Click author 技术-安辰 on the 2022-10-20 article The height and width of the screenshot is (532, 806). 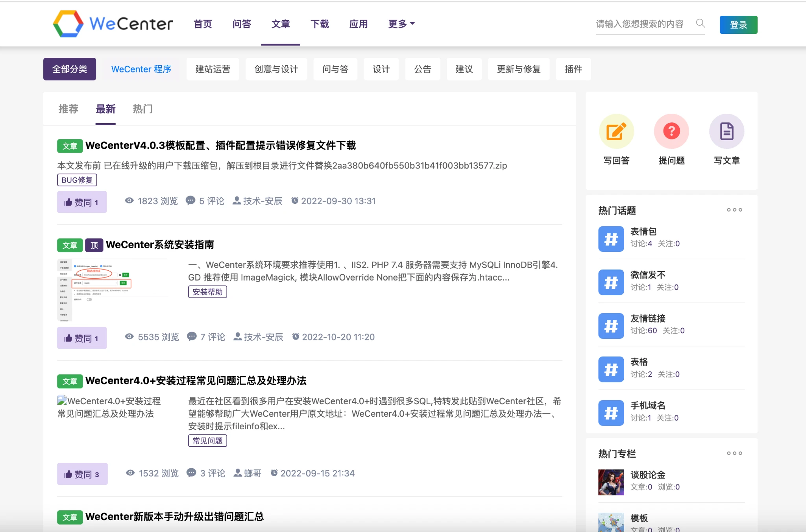click(x=258, y=337)
